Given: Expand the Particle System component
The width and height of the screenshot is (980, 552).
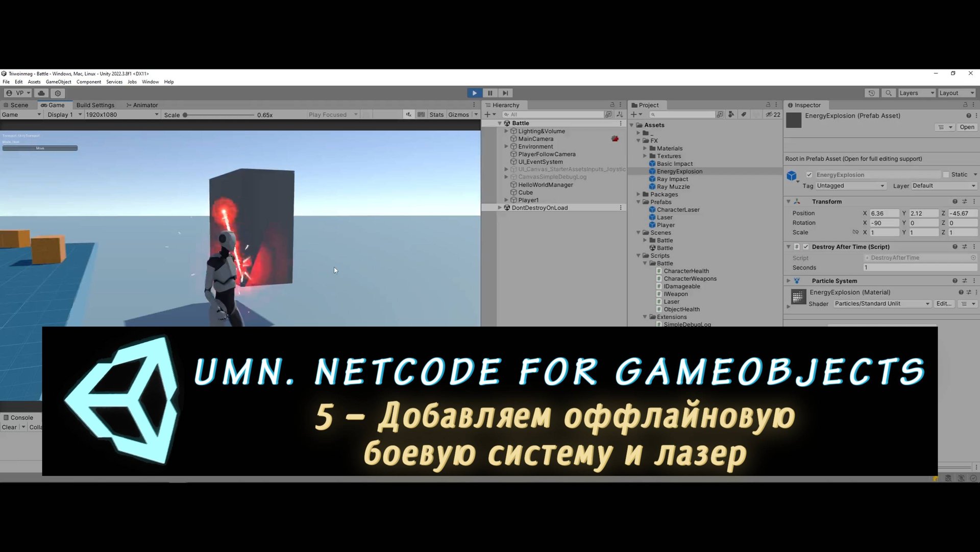Looking at the screenshot, I should [x=789, y=281].
